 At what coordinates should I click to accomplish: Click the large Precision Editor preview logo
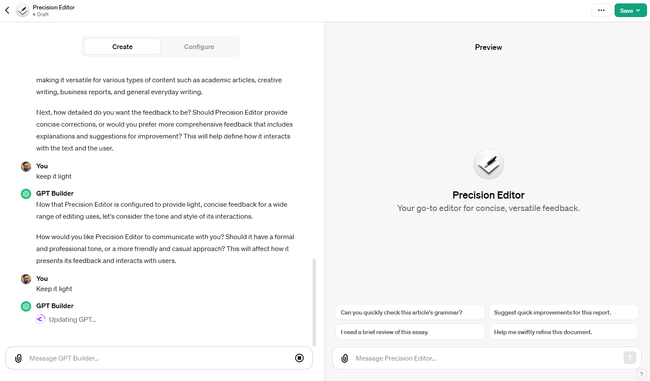[488, 164]
